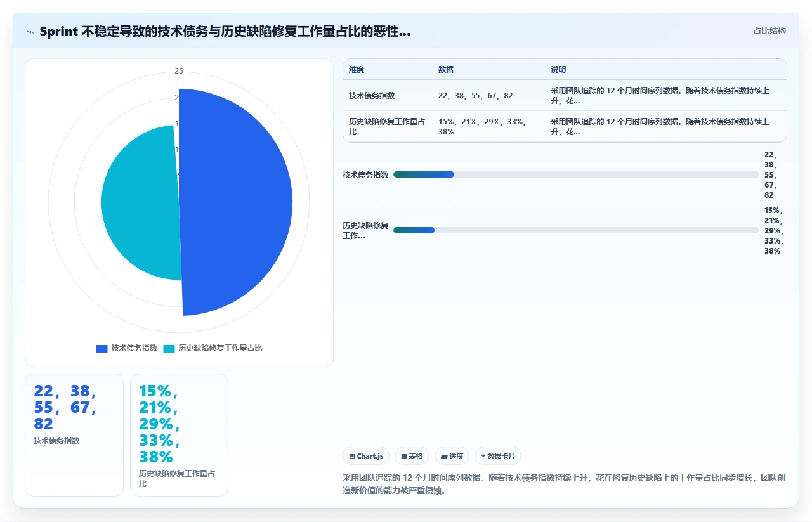
Task: Click the 数据 column header
Action: pyautogui.click(x=446, y=70)
